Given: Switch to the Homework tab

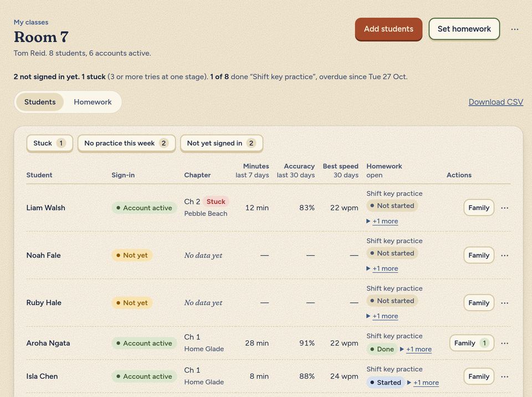Looking at the screenshot, I should click(x=93, y=102).
